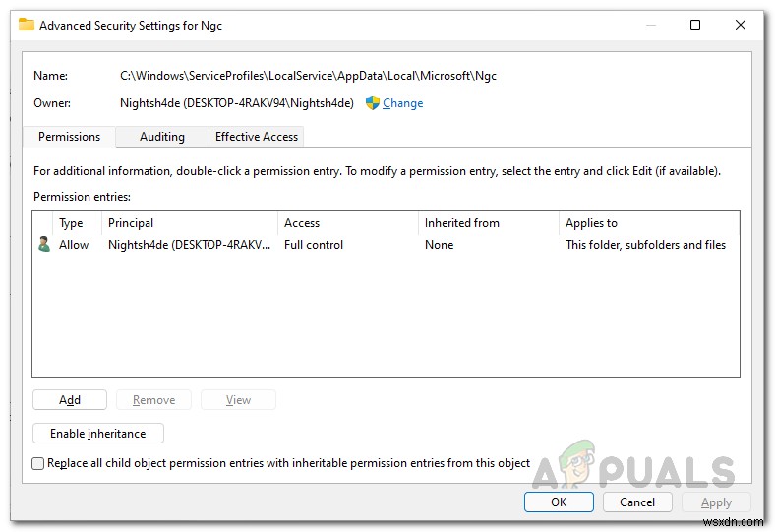Click the user icon in the Allow entry
Screen dimensions: 775x532
pyautogui.click(x=44, y=245)
